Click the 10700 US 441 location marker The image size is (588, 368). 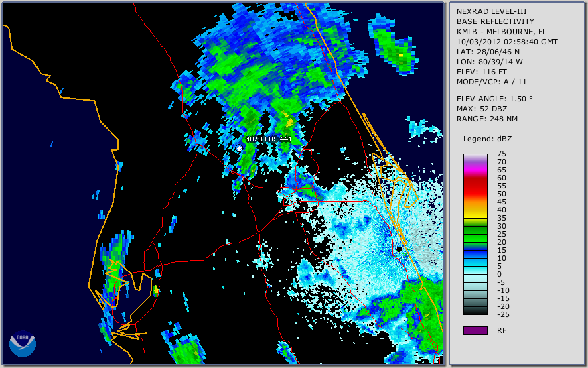coord(239,148)
